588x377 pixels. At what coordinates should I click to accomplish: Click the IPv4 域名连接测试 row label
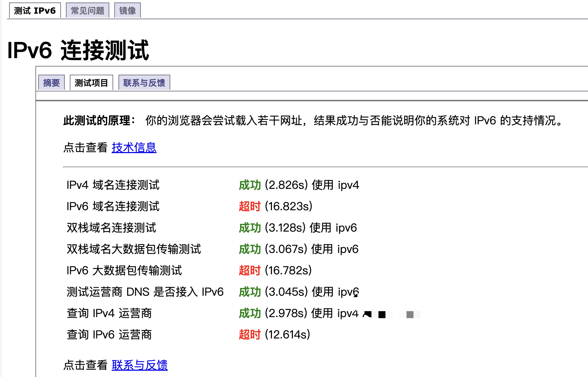click(x=113, y=185)
